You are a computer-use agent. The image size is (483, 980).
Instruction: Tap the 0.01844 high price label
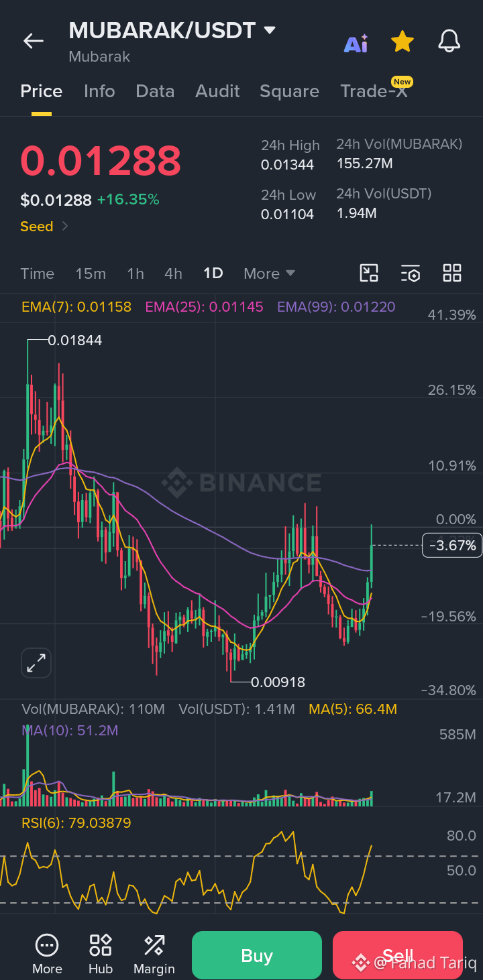coord(75,341)
